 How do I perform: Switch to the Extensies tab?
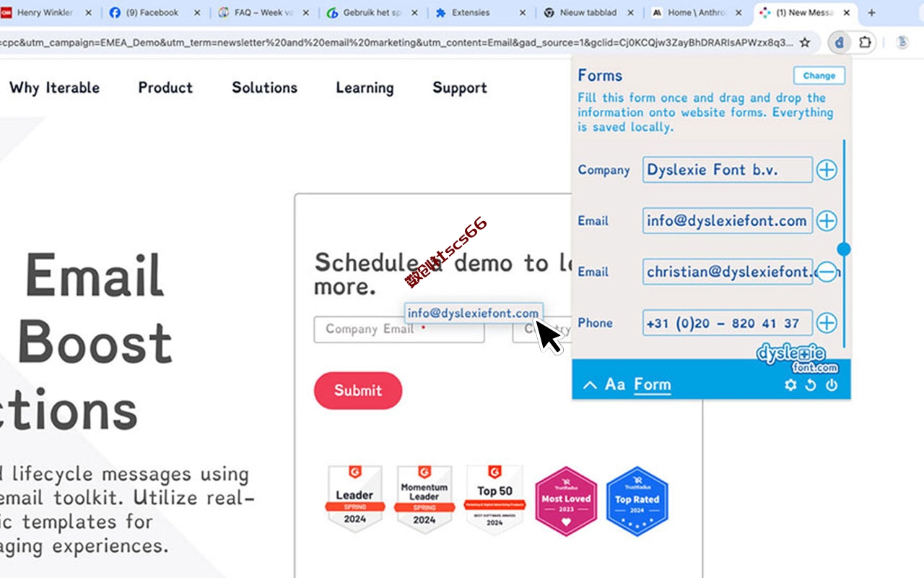pos(479,12)
